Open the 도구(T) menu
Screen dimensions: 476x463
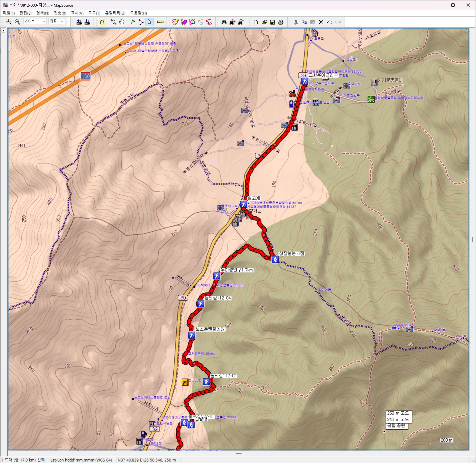point(94,13)
